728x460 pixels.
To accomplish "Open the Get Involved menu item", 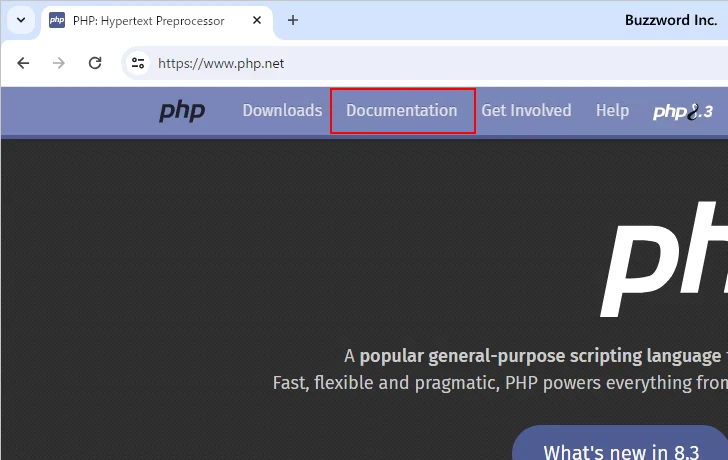I will [x=526, y=110].
